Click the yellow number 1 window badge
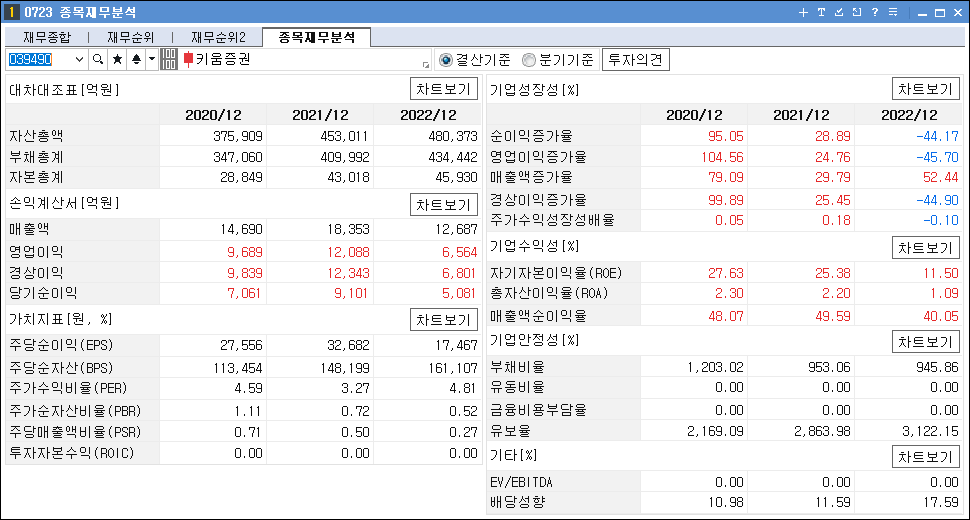Screen dimensions: 970x520 (11, 12)
